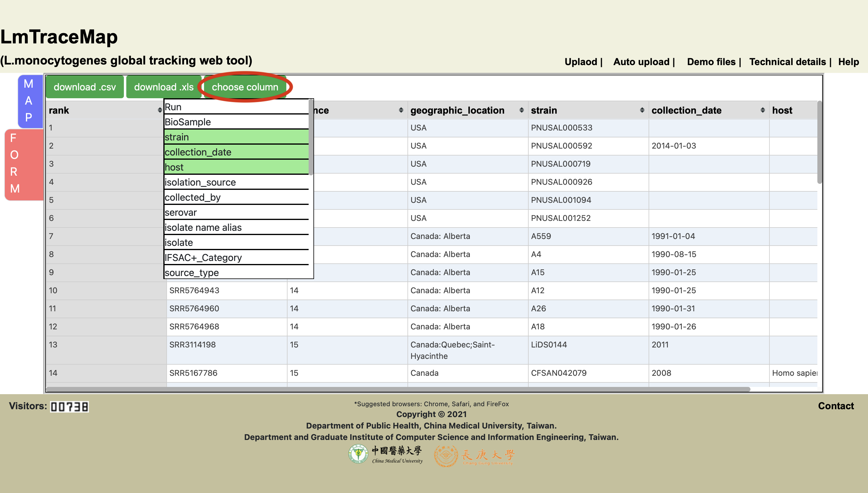Open the Auto upload link
The image size is (868, 493).
642,61
